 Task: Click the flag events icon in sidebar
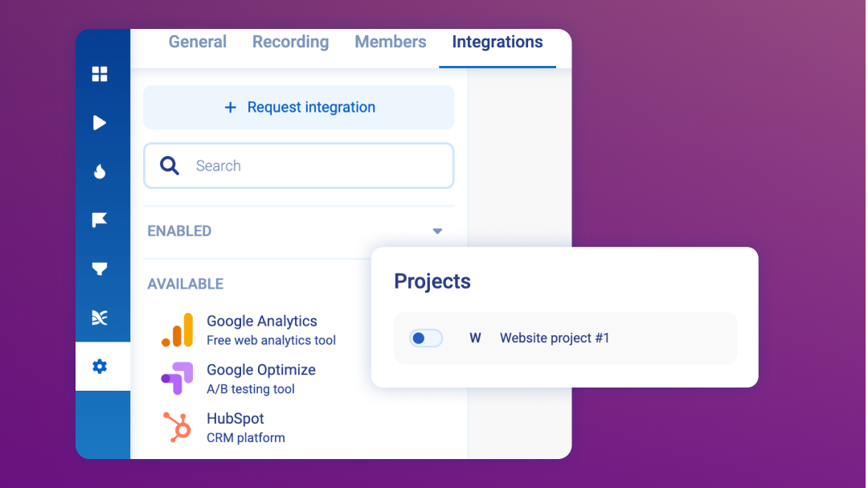pyautogui.click(x=100, y=219)
